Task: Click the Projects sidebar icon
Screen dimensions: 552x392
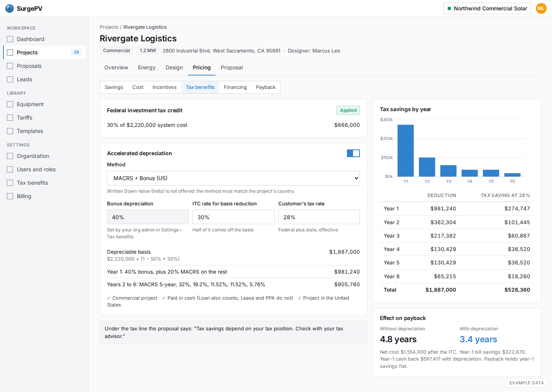Action: [10, 52]
